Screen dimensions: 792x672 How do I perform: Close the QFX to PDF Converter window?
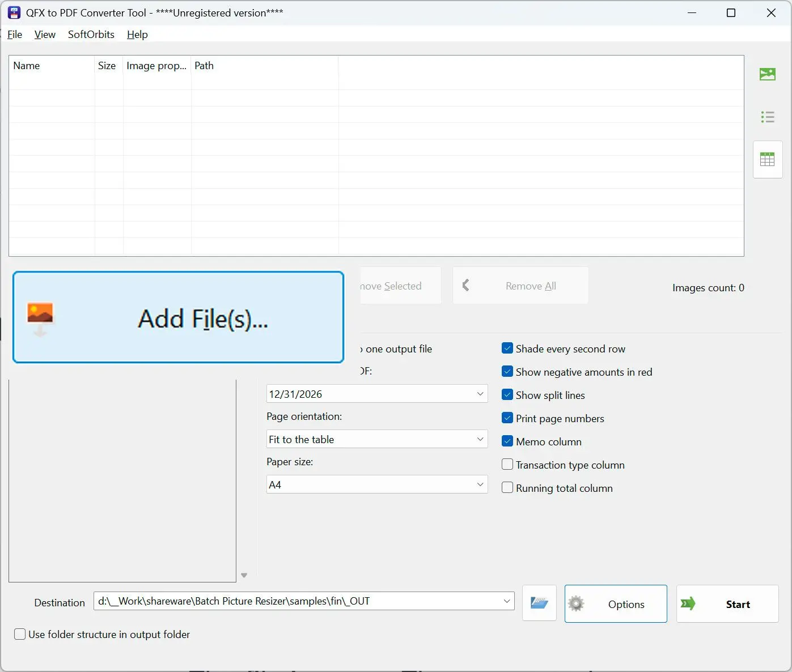tap(771, 12)
